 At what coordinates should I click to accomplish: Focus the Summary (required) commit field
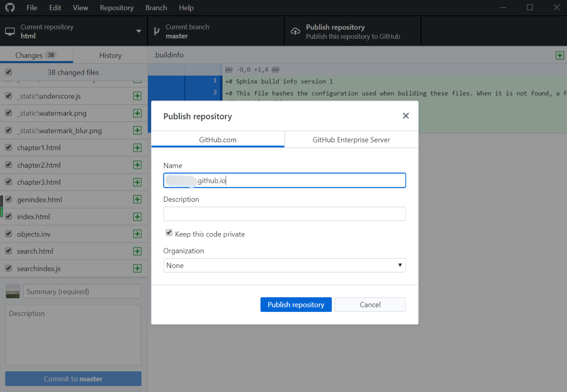click(82, 292)
